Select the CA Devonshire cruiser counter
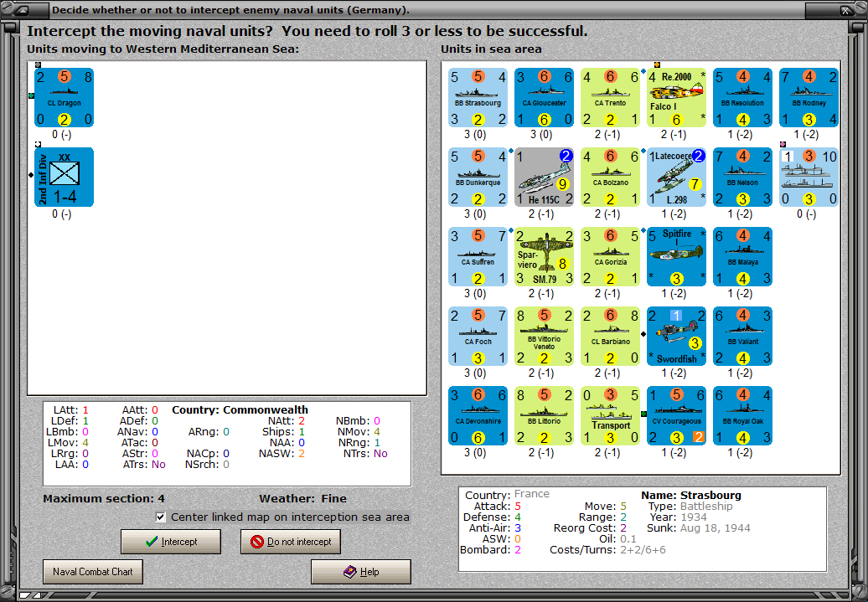The height and width of the screenshot is (602, 868). click(478, 414)
